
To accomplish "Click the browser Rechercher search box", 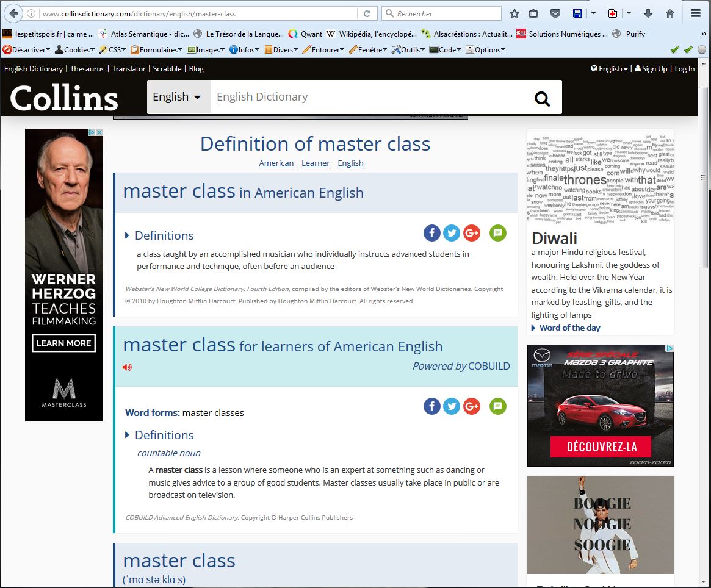I will [442, 13].
